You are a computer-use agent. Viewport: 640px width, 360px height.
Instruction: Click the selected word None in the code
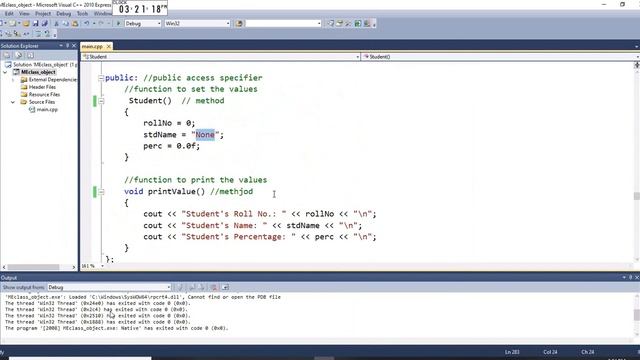pyautogui.click(x=205, y=135)
